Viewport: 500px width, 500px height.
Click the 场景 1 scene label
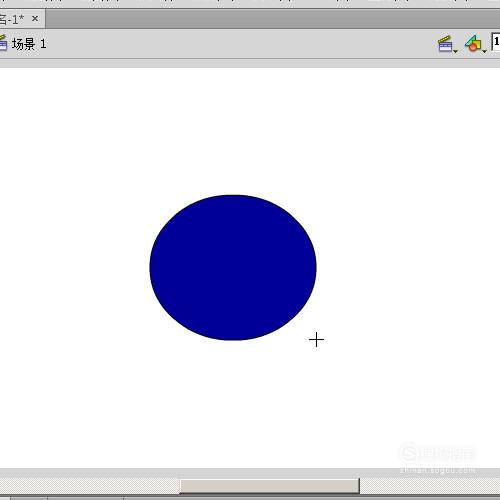(x=29, y=44)
